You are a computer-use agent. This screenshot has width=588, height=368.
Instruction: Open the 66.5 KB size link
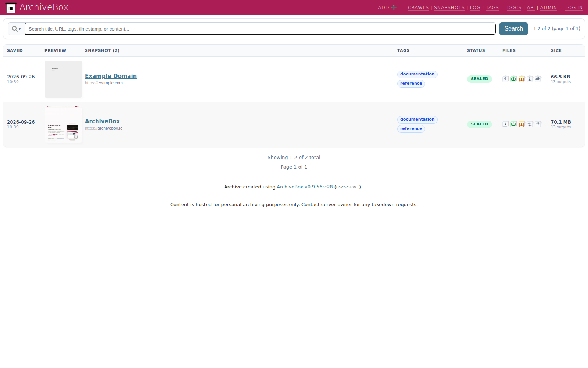click(x=560, y=77)
